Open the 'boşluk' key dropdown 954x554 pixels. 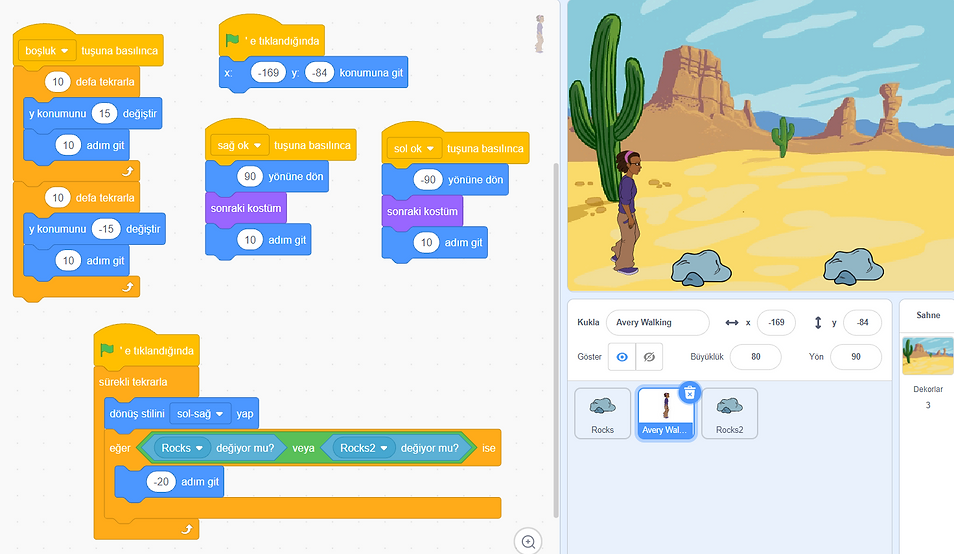point(47,50)
